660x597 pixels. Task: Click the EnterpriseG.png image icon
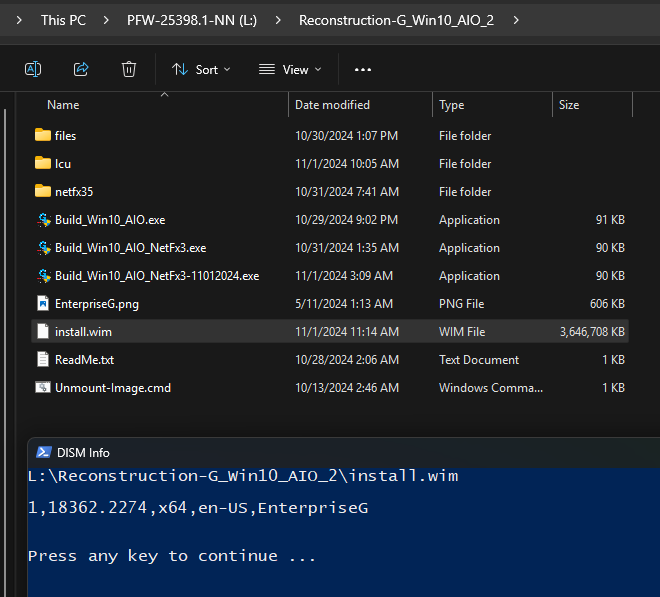click(43, 304)
